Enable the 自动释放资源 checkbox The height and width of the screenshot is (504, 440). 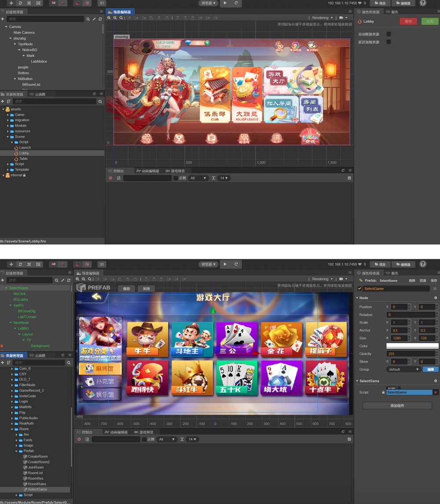point(389,34)
